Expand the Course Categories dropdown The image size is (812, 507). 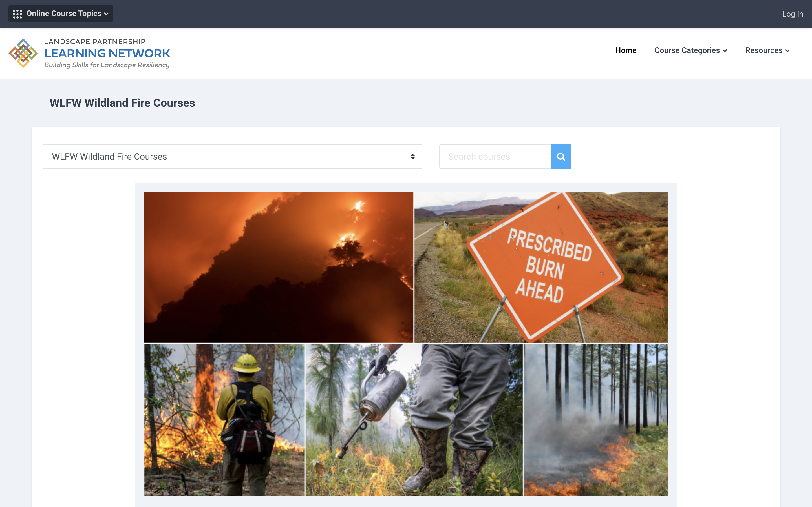coord(690,50)
